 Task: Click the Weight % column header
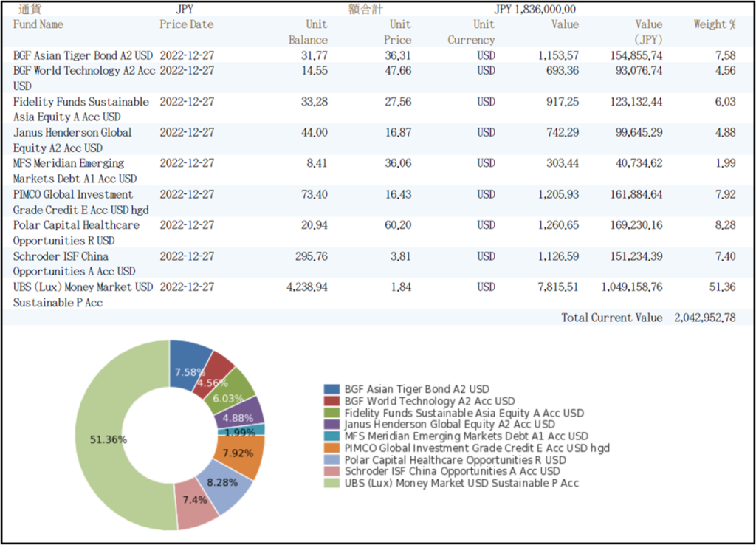pos(715,24)
